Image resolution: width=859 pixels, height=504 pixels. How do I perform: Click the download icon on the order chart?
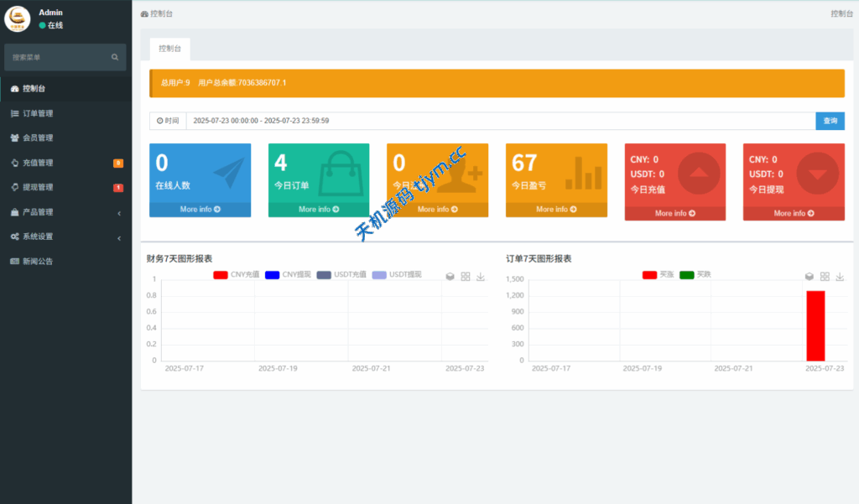coord(840,276)
